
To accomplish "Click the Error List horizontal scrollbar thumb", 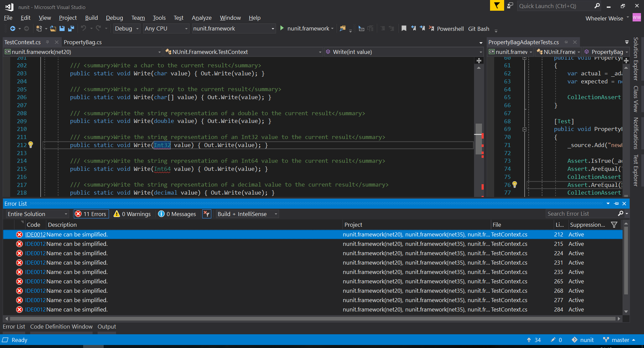I will pos(313,319).
